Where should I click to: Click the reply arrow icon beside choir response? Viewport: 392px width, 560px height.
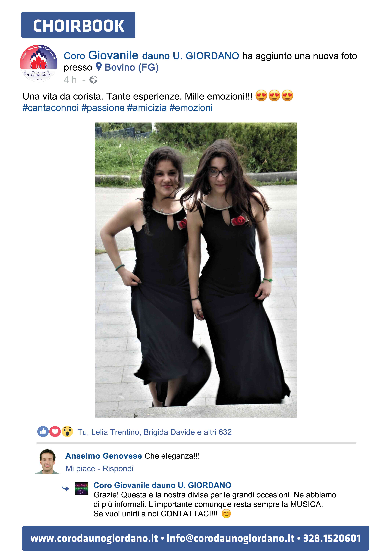(x=65, y=489)
